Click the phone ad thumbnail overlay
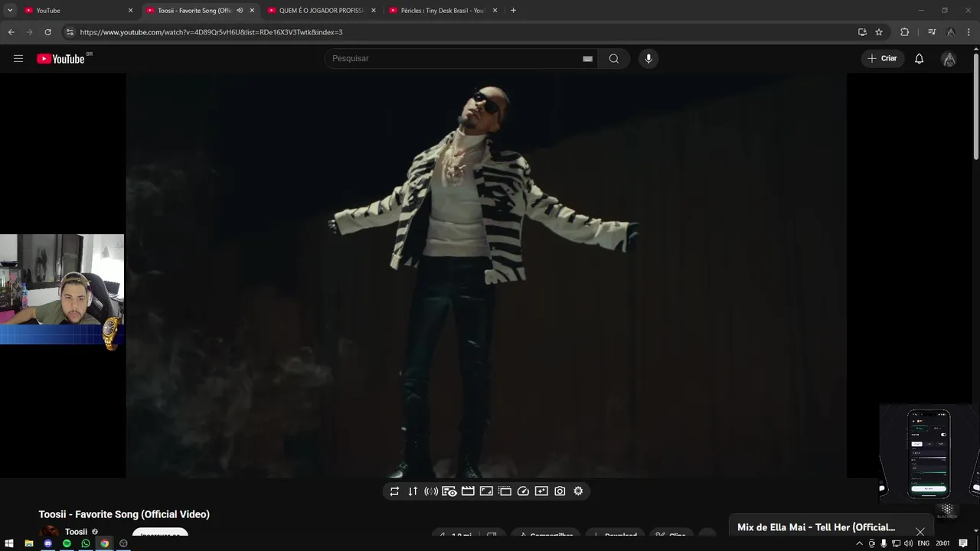 (x=929, y=454)
